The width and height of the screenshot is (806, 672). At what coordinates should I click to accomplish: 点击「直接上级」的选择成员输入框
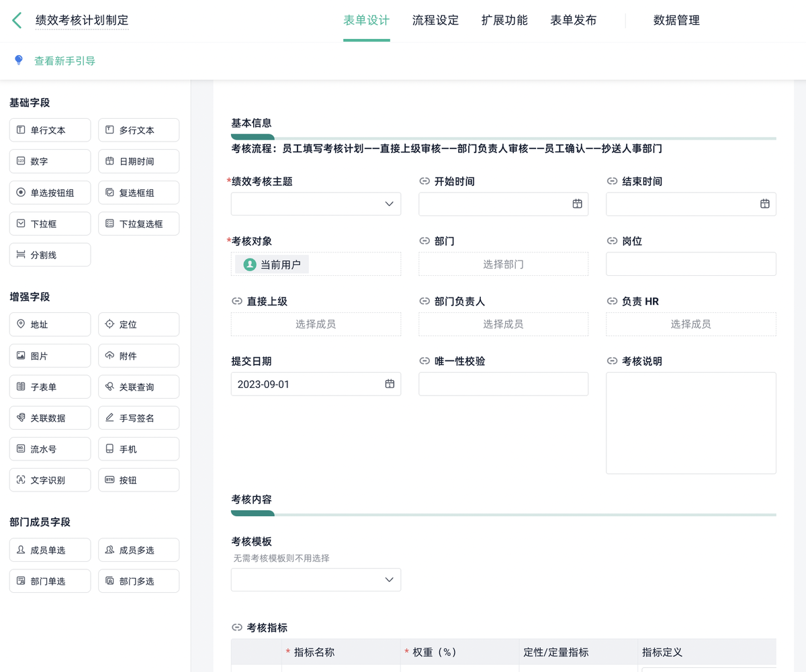click(316, 324)
